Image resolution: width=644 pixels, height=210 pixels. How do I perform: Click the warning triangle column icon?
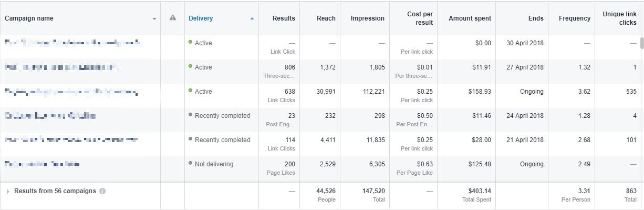[173, 18]
